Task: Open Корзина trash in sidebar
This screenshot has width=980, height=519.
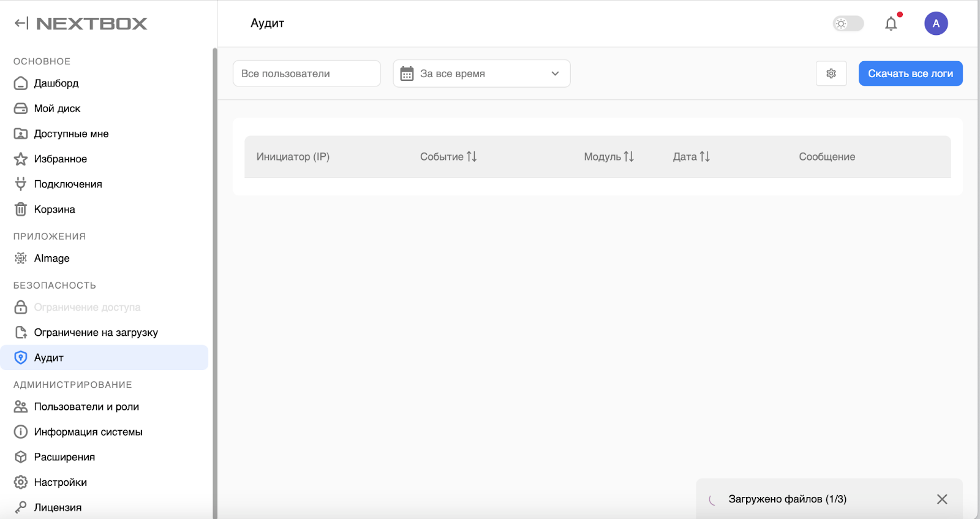Action: pyautogui.click(x=55, y=210)
